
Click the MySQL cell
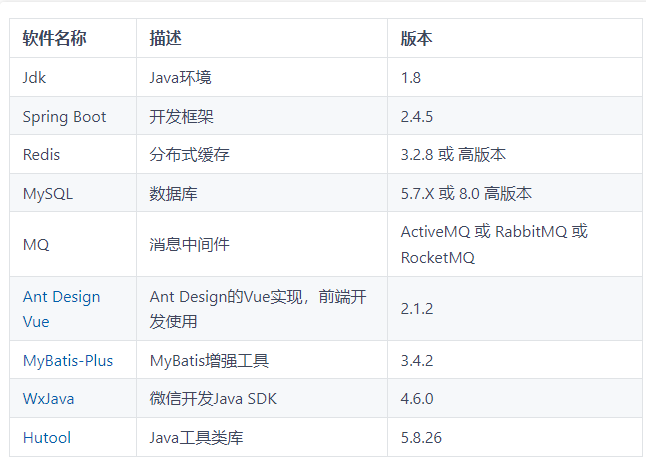[73, 193]
